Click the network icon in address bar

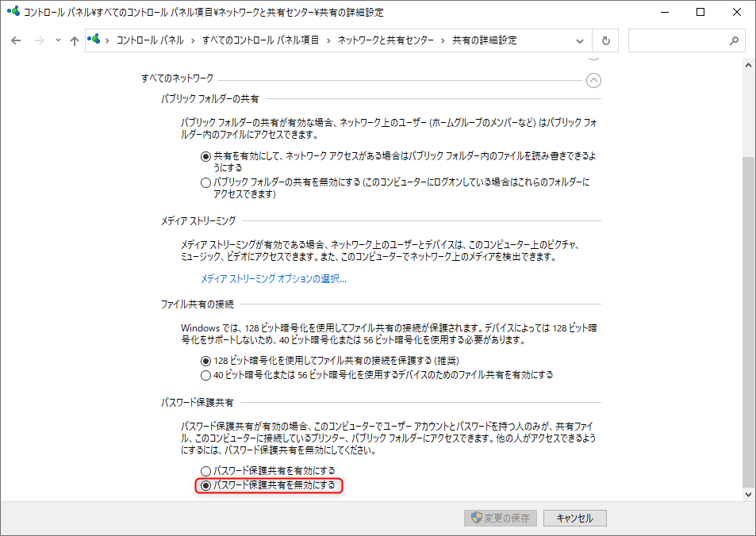click(x=94, y=40)
